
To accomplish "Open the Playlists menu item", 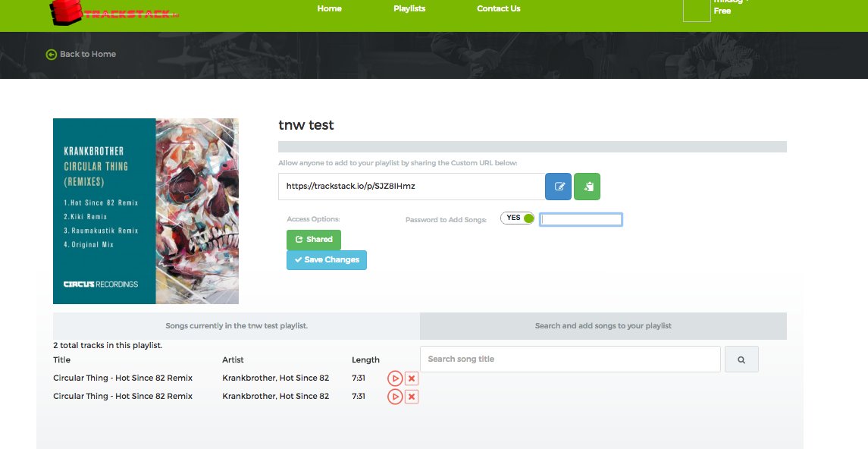I will coord(409,8).
